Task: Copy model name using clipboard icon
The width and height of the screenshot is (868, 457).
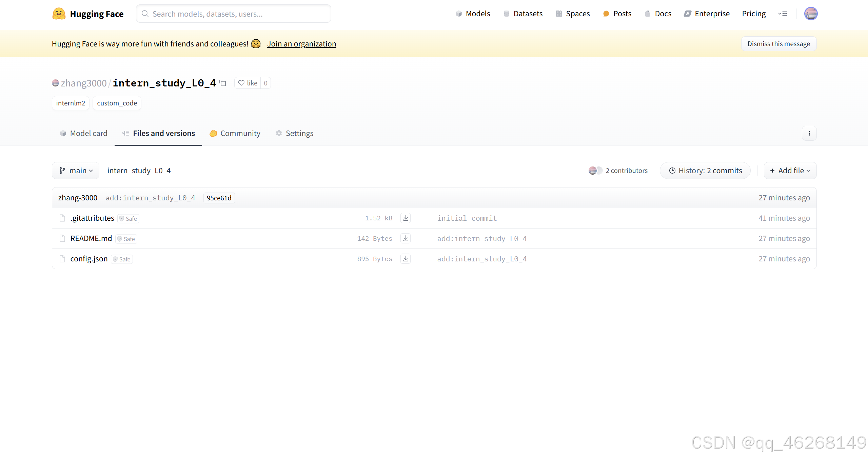Action: (223, 83)
